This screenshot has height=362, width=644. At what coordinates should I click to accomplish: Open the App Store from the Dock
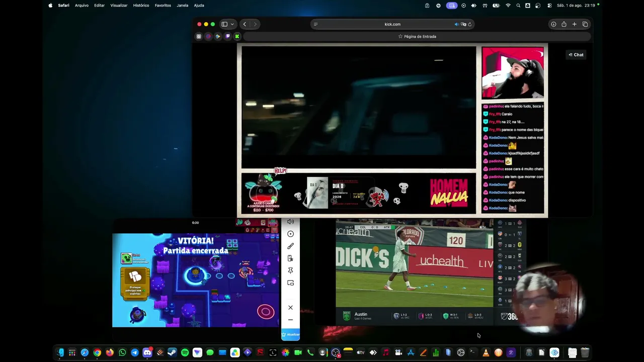[411, 352]
